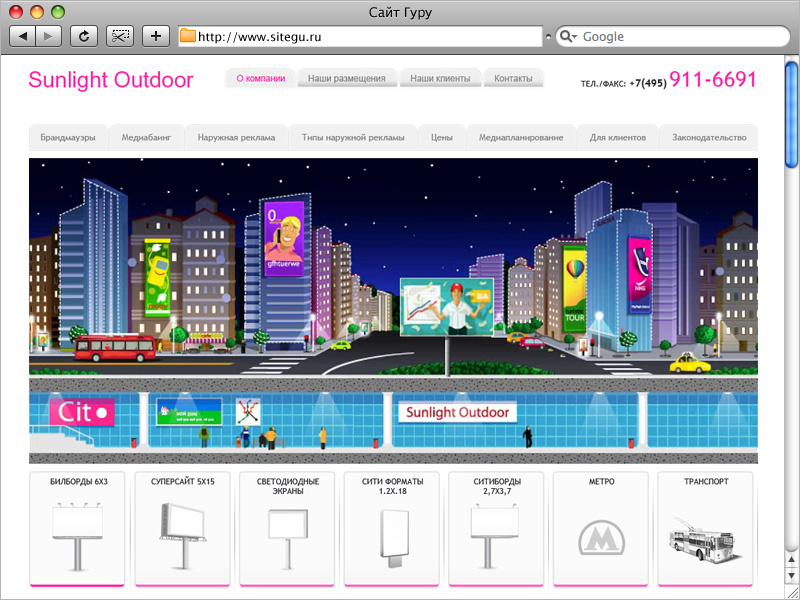
Task: Select the Для клиентов menu tab
Action: click(x=618, y=137)
